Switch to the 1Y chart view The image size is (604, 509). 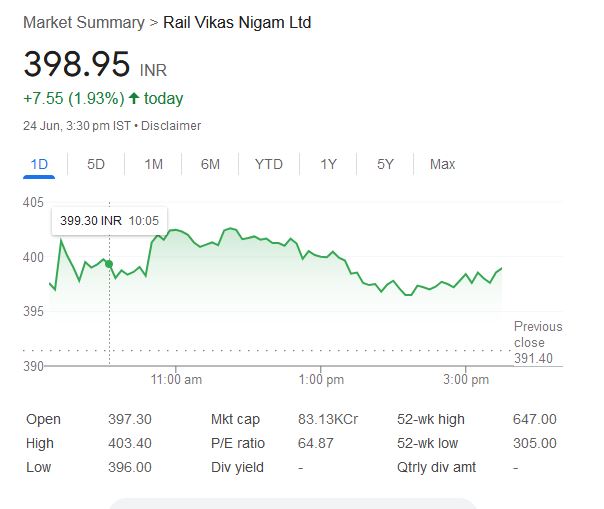pyautogui.click(x=328, y=164)
